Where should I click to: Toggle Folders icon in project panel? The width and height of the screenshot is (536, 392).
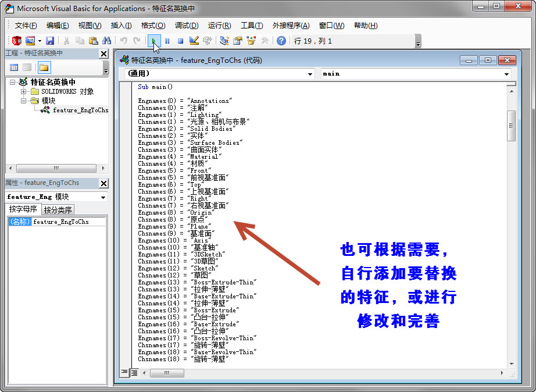click(x=44, y=67)
